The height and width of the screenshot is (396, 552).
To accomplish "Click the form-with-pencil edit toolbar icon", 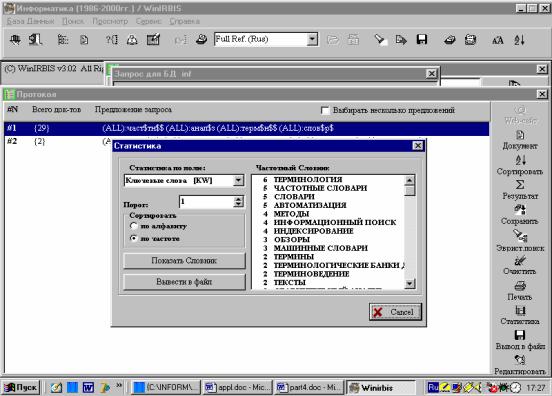I will [153, 40].
